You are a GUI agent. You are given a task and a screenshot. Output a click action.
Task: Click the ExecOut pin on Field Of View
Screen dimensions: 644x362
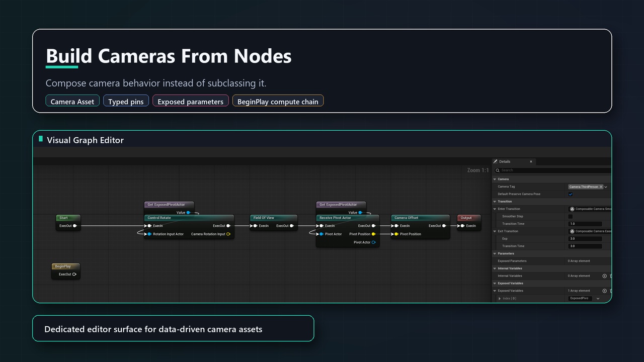[292, 226]
